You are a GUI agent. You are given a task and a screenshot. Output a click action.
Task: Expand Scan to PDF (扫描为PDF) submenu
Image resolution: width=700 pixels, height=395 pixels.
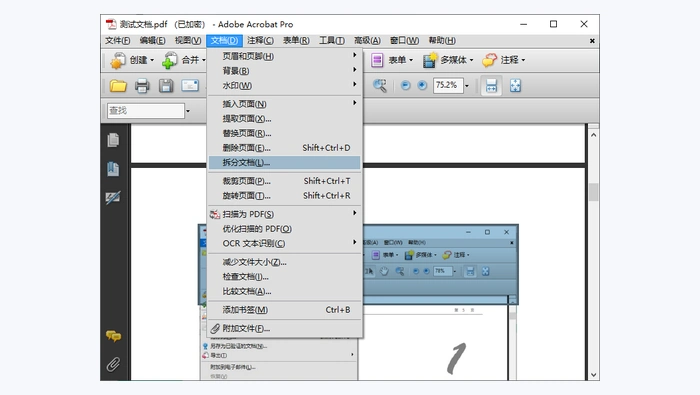[354, 213]
